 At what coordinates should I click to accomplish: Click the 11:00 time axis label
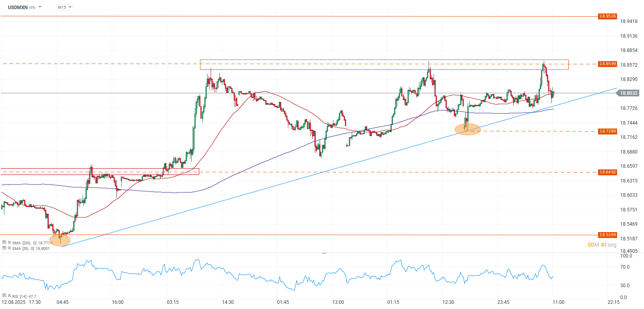[558, 302]
